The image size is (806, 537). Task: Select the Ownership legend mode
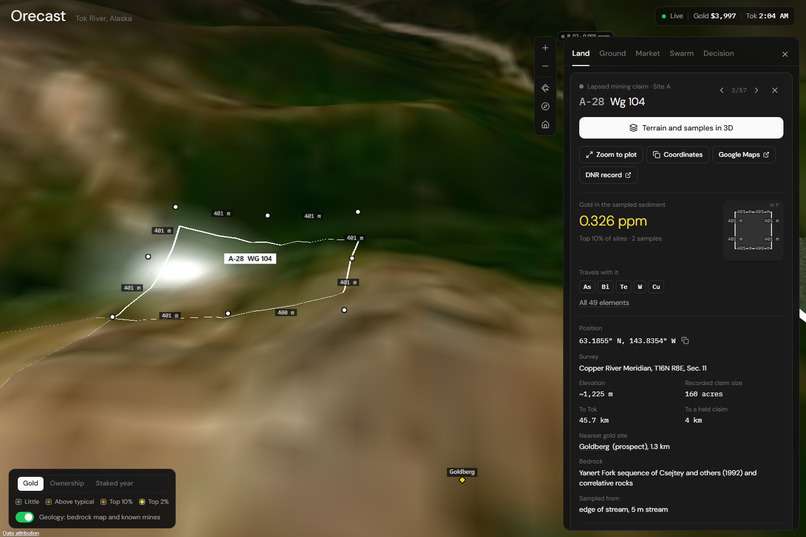point(67,484)
